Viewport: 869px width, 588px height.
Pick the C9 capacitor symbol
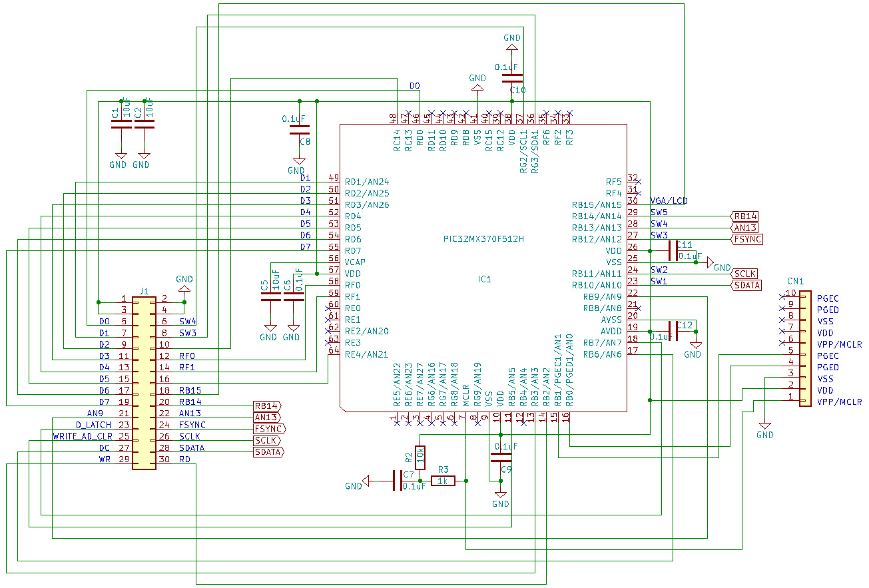tap(501, 457)
